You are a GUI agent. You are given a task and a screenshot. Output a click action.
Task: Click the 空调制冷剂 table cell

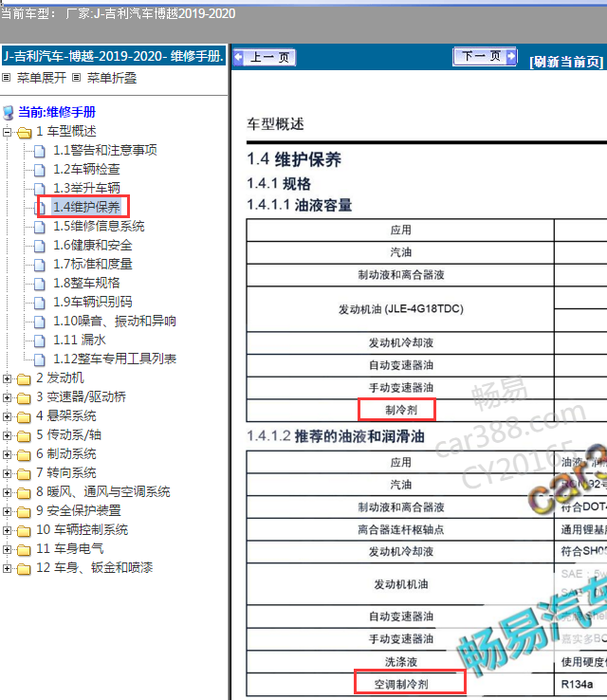400,685
